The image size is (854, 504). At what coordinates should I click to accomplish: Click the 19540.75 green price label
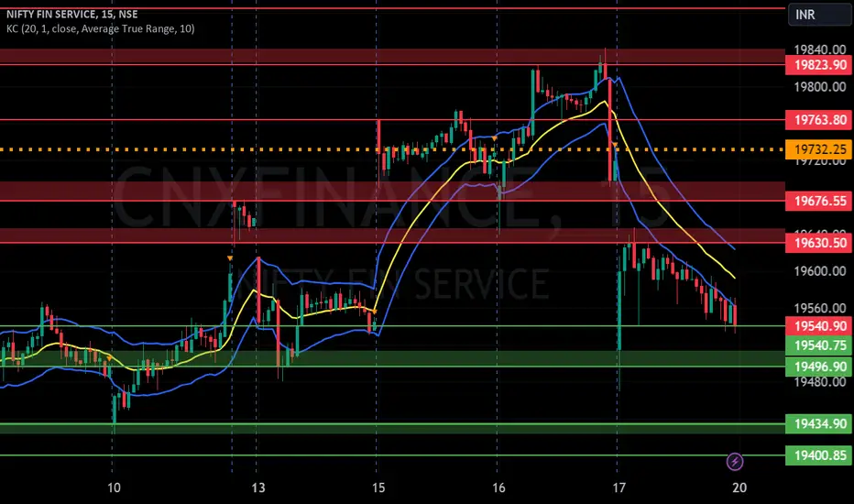click(x=819, y=345)
